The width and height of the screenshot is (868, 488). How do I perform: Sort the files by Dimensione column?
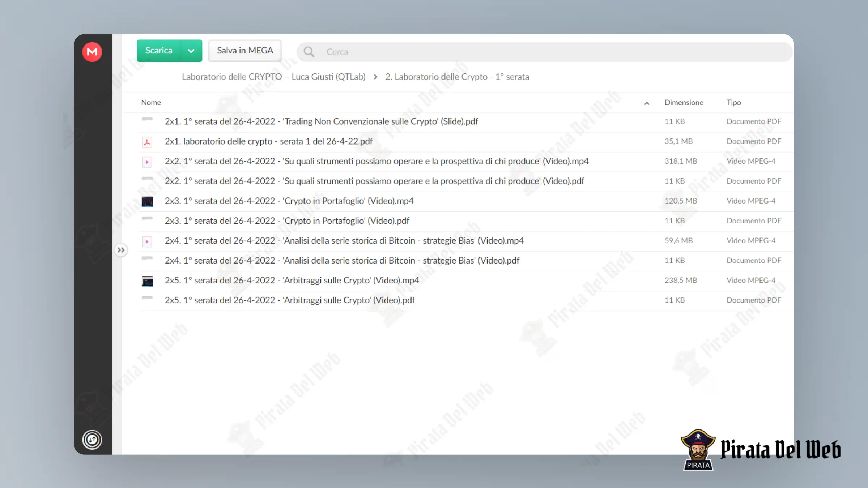[684, 102]
